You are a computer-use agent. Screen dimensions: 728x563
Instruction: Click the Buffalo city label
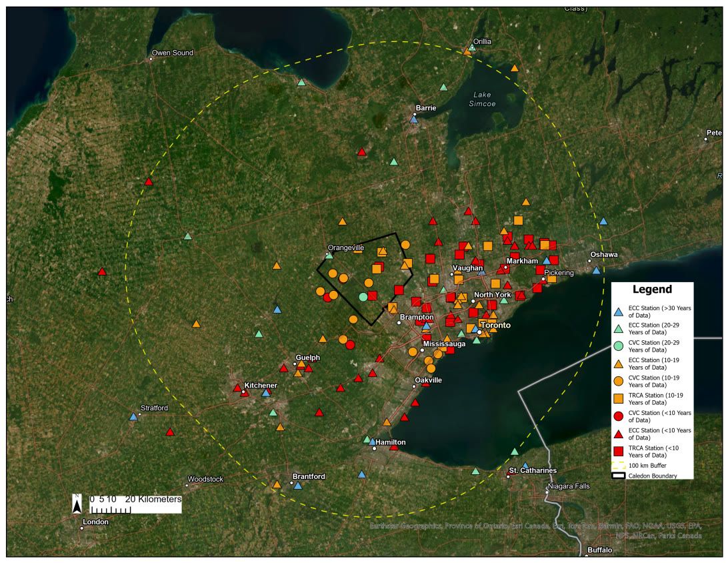click(x=599, y=550)
